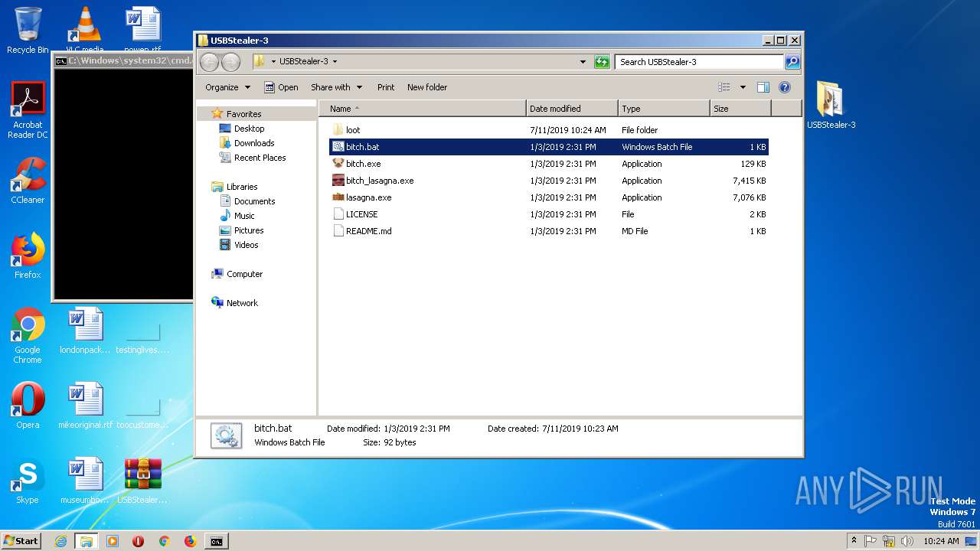Open Music library

click(244, 216)
